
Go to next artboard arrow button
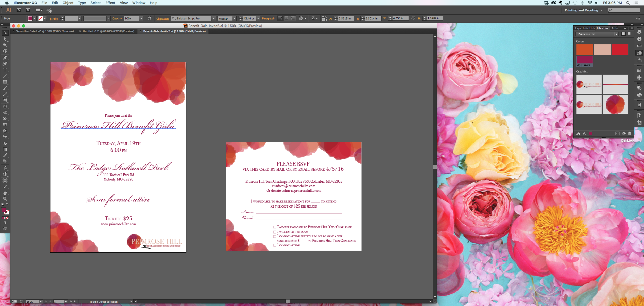click(x=71, y=301)
